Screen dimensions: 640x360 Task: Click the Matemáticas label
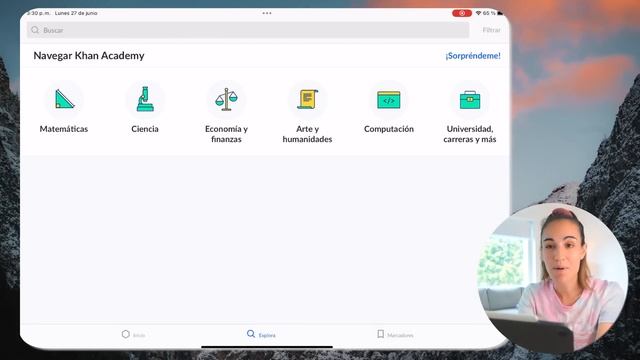click(64, 129)
